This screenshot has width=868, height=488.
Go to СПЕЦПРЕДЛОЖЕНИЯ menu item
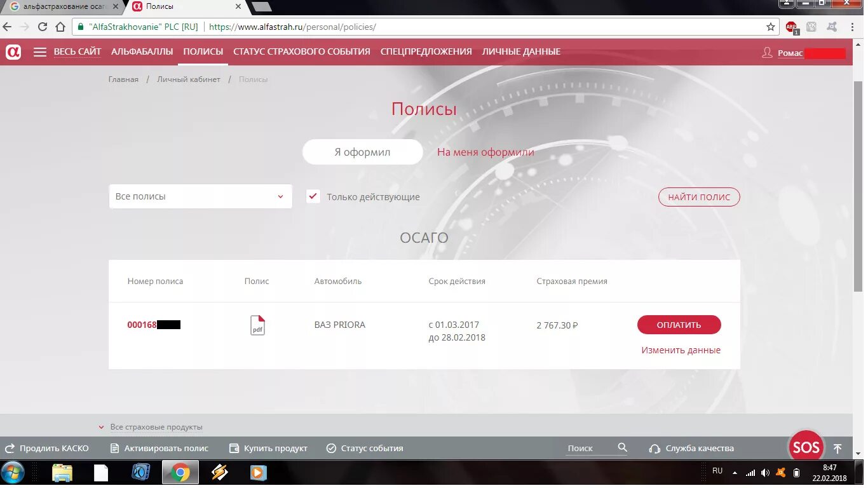[426, 52]
